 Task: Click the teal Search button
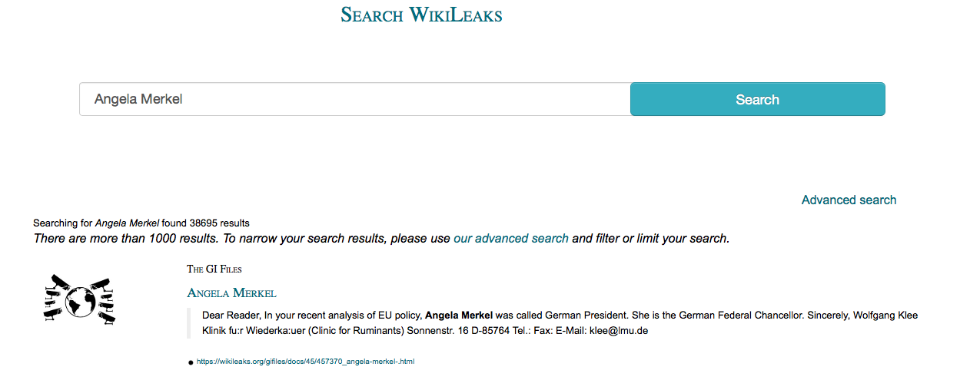(758, 99)
